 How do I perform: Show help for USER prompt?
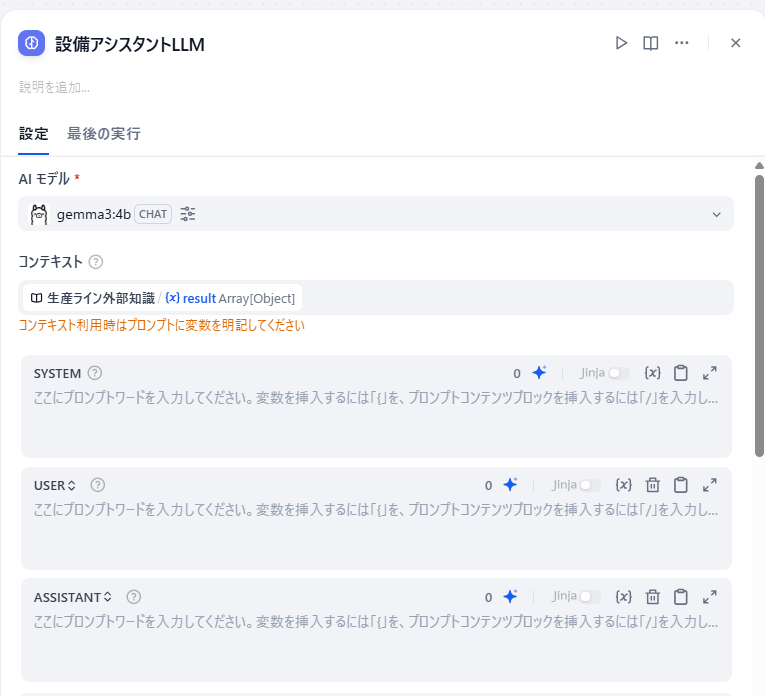(98, 485)
